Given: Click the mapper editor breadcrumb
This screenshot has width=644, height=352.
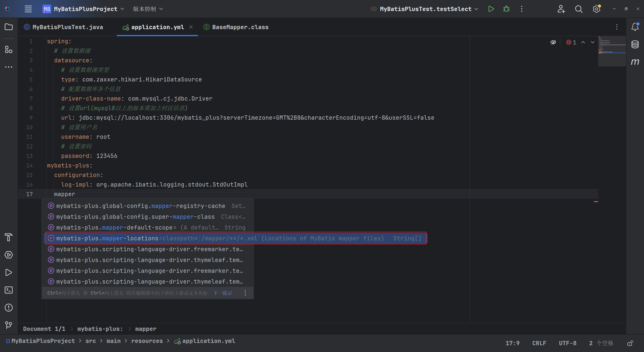Looking at the screenshot, I should tap(146, 329).
